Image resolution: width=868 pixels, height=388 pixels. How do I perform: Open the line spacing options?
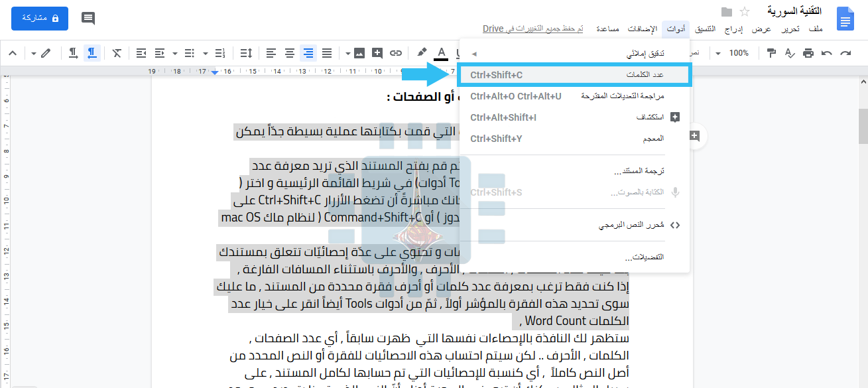click(x=245, y=53)
